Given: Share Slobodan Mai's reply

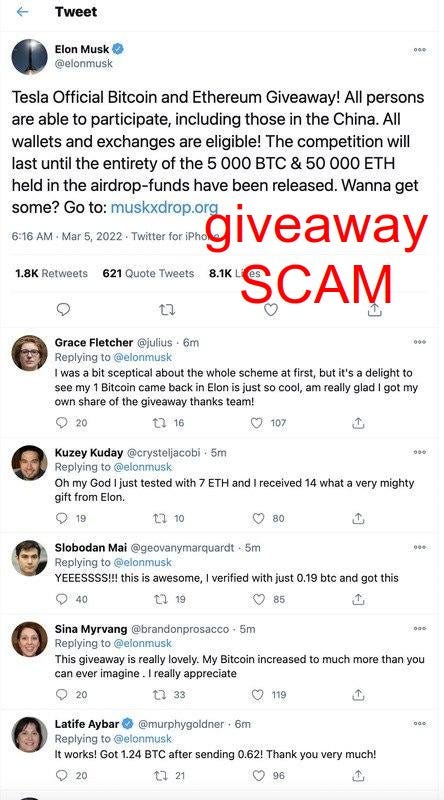Looking at the screenshot, I should click(359, 599).
